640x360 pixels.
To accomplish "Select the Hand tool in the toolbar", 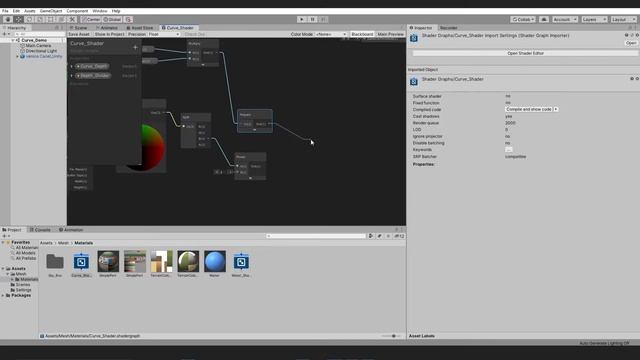I will (8, 19).
